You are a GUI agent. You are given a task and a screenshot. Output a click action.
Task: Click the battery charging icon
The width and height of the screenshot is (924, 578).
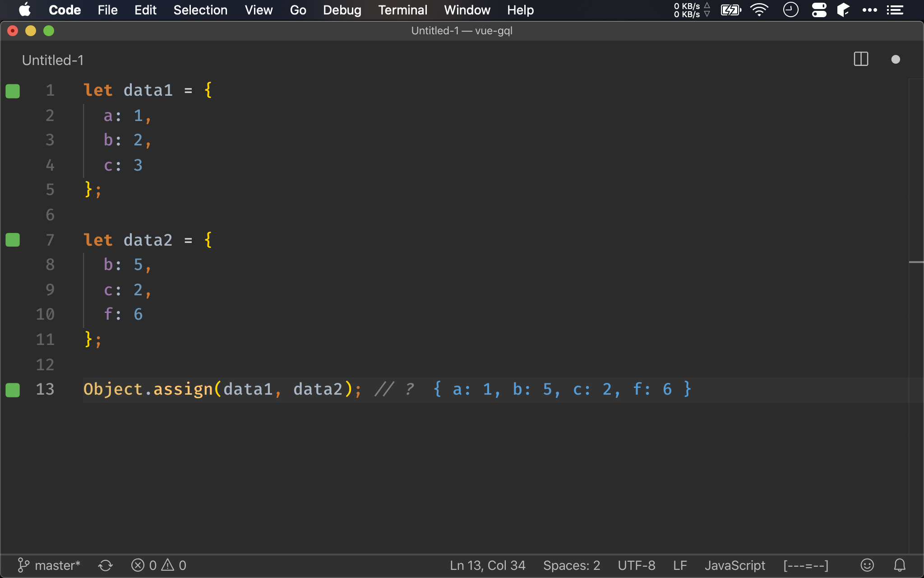[x=730, y=10]
